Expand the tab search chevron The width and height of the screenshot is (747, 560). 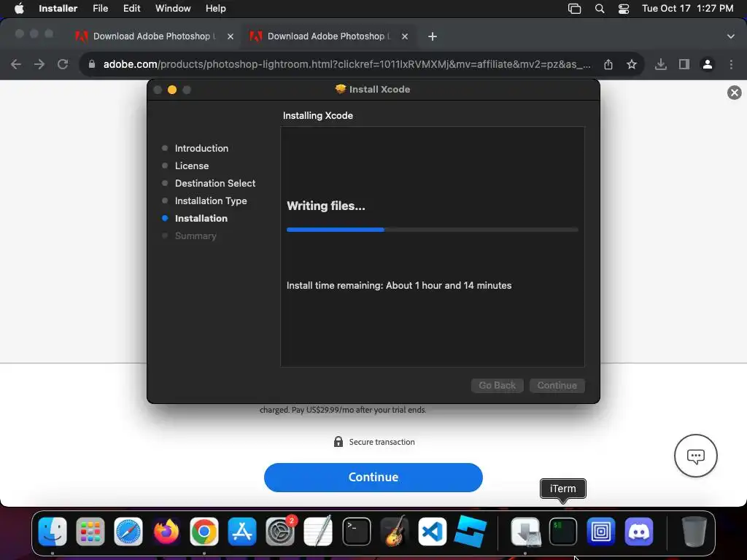[x=731, y=36]
